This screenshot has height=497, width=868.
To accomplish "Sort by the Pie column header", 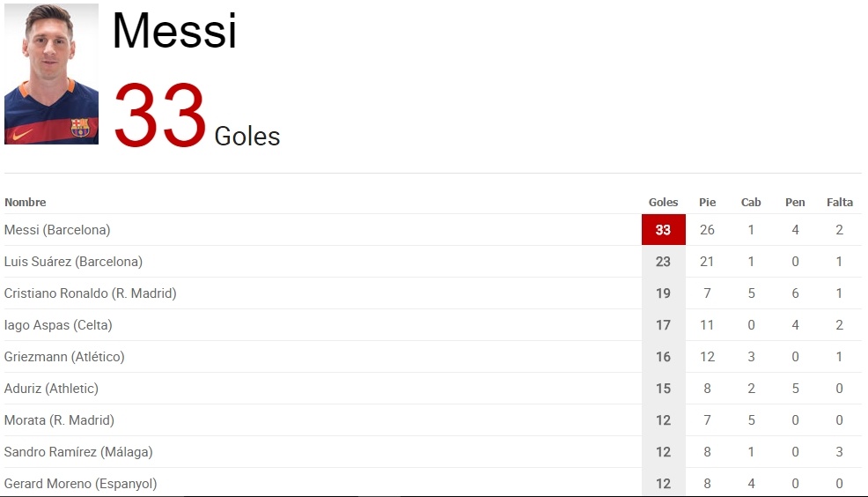I will coord(707,203).
